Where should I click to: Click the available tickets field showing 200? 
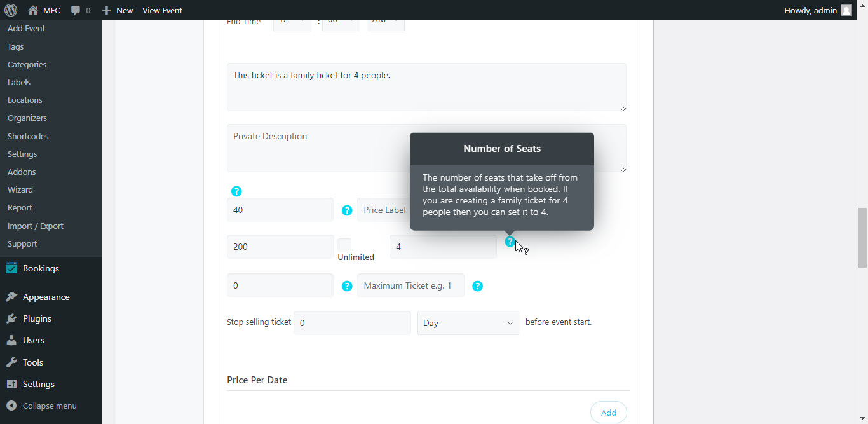pos(280,247)
